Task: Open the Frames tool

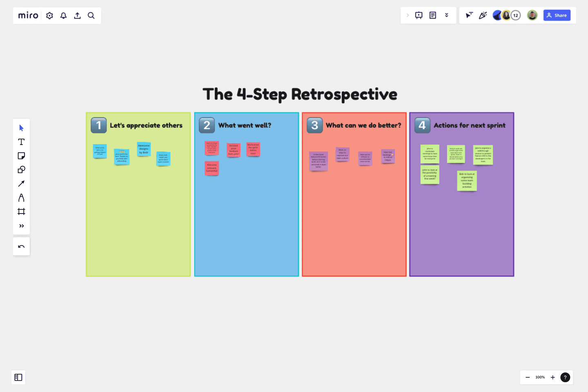Action: [21, 211]
